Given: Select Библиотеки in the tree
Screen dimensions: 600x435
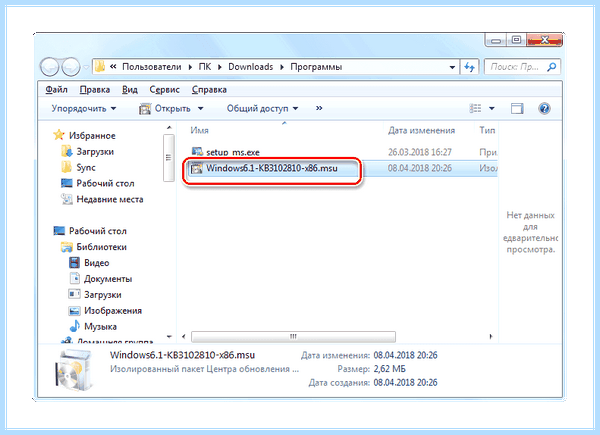Looking at the screenshot, I should (x=101, y=247).
